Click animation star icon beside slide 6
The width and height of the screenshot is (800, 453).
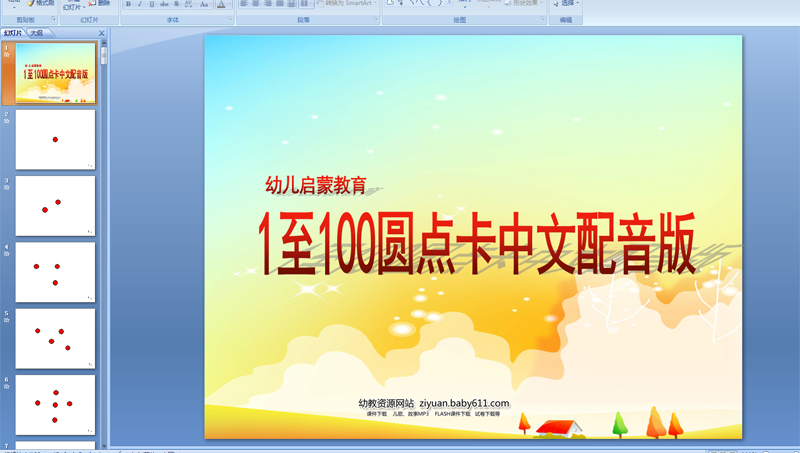(7, 386)
